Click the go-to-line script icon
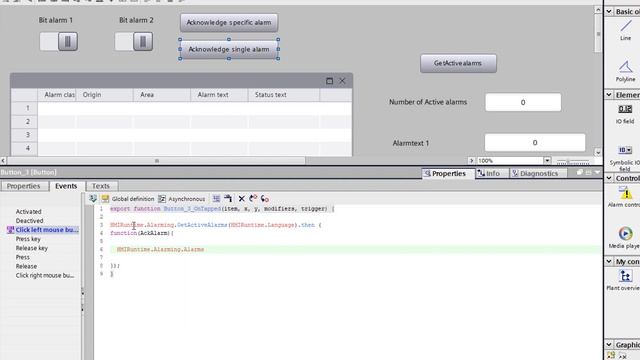640x360 pixels. [228, 199]
